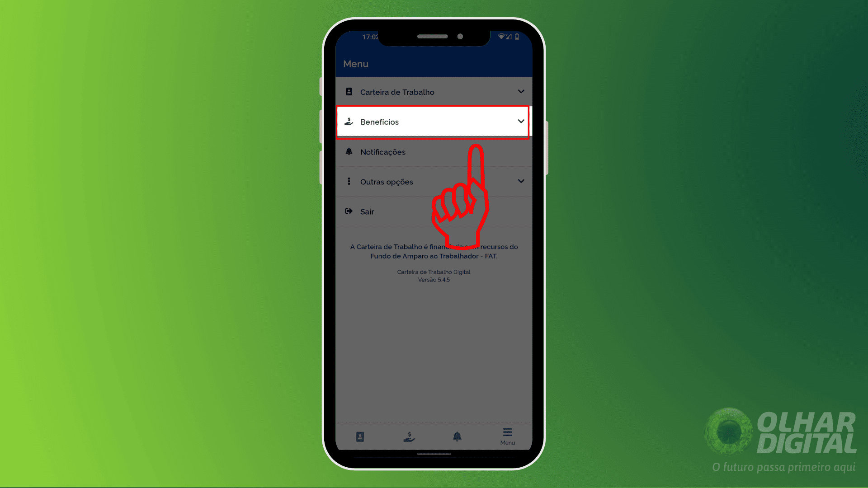
Task: Tap Menu label in bottom navigation
Action: pyautogui.click(x=507, y=436)
